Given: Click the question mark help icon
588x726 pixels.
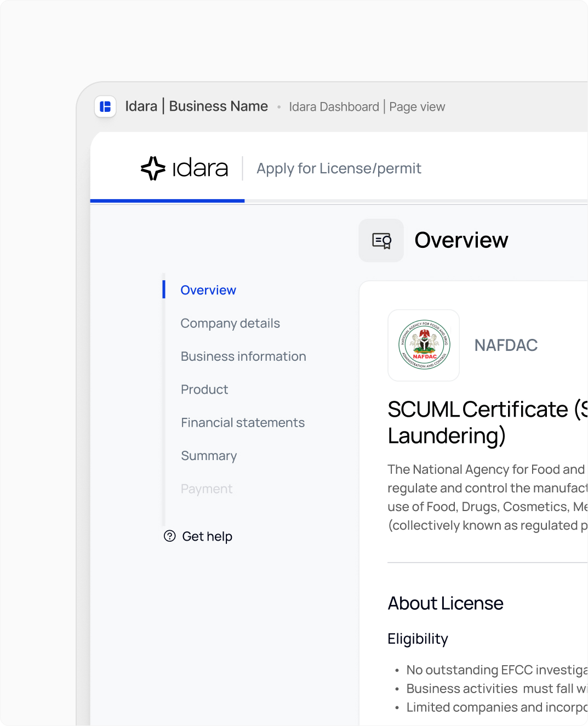Looking at the screenshot, I should pyautogui.click(x=170, y=536).
